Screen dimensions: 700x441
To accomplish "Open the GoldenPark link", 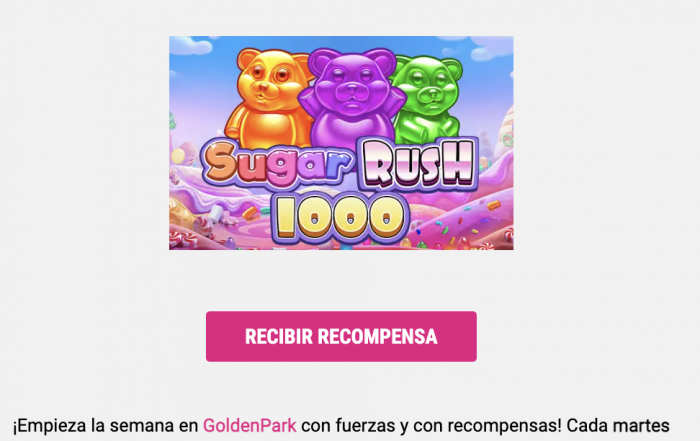I will [x=250, y=425].
